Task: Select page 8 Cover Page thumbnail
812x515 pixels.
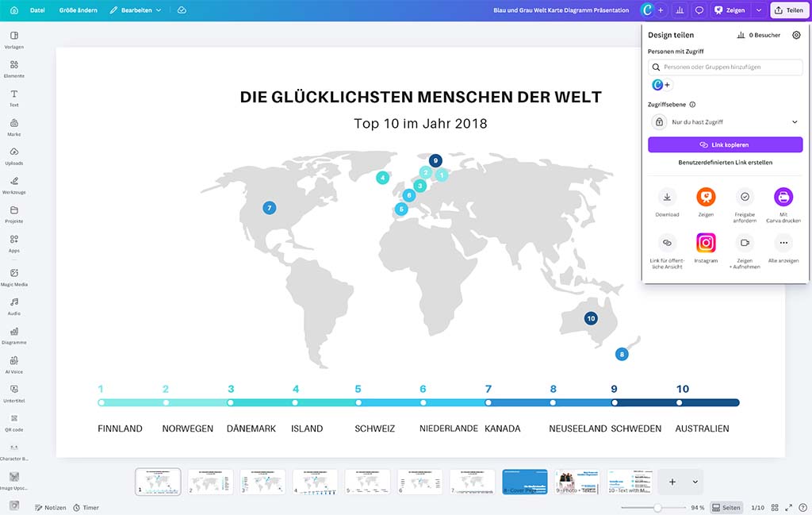Action: [525, 482]
